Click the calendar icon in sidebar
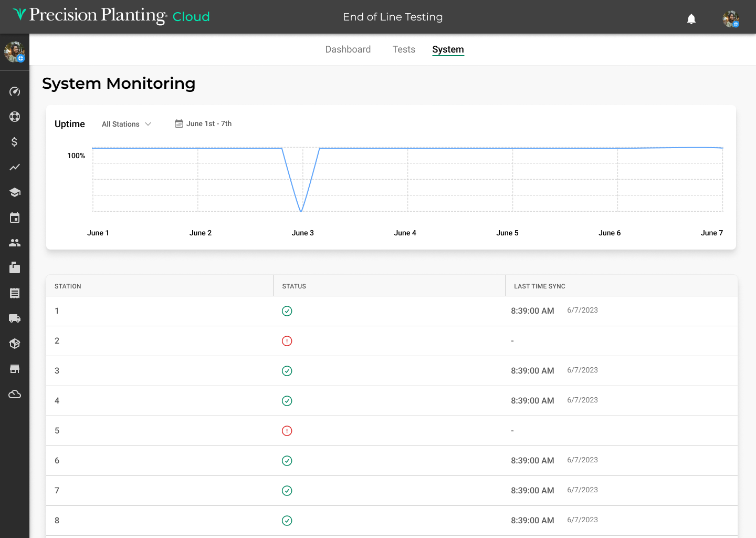 (15, 218)
